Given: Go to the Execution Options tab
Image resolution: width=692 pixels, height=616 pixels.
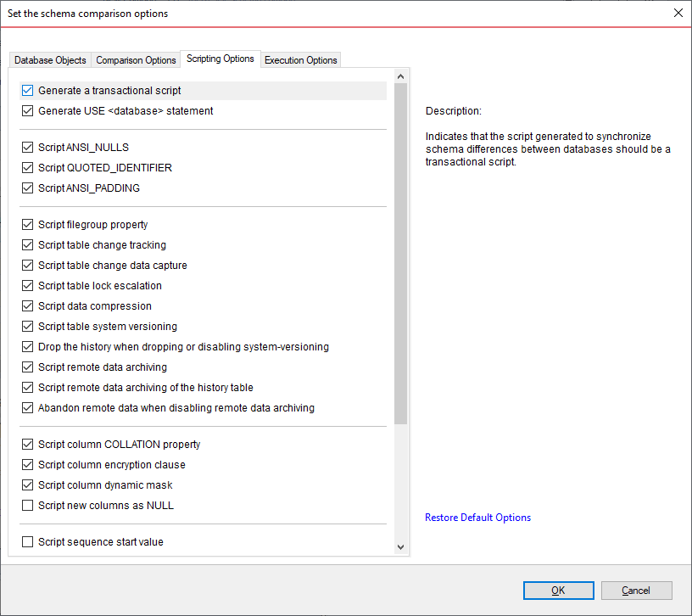Looking at the screenshot, I should click(x=301, y=60).
